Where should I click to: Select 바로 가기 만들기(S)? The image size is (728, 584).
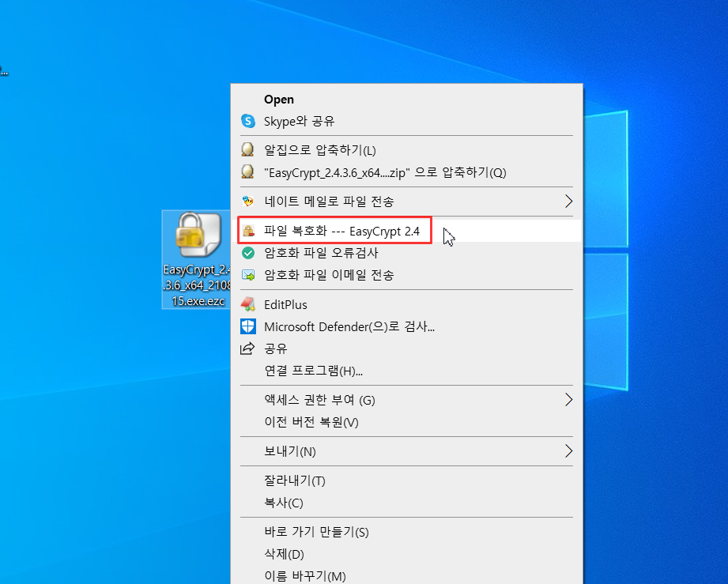click(406, 532)
